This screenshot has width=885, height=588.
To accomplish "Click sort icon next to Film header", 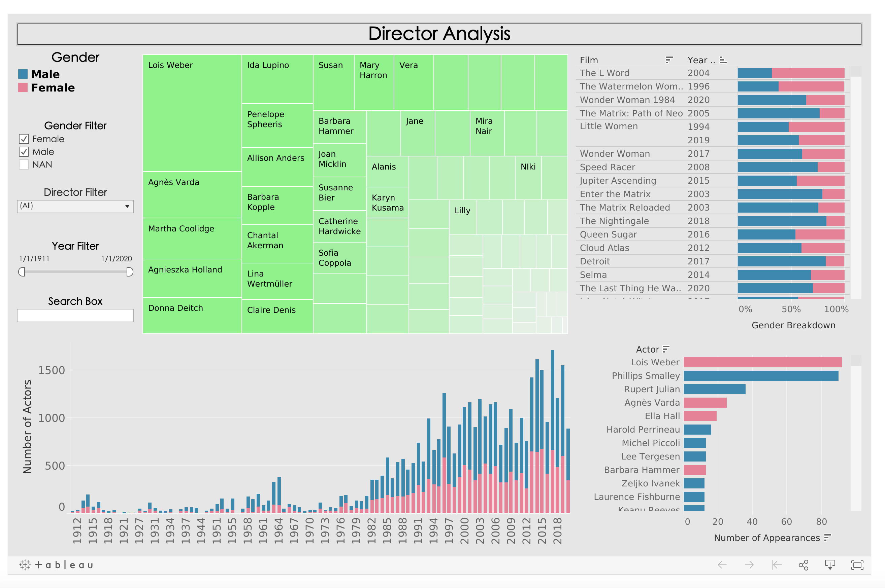I will coord(668,60).
